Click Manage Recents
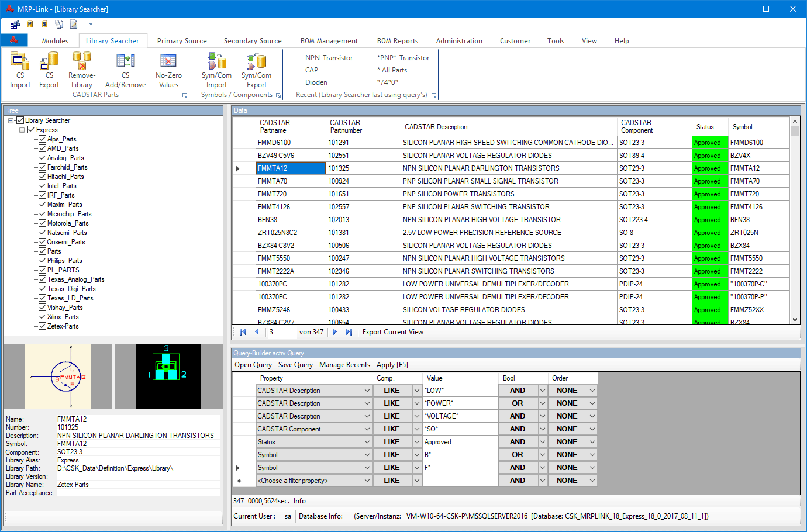Viewport: 807px width, 532px height. 344,365
